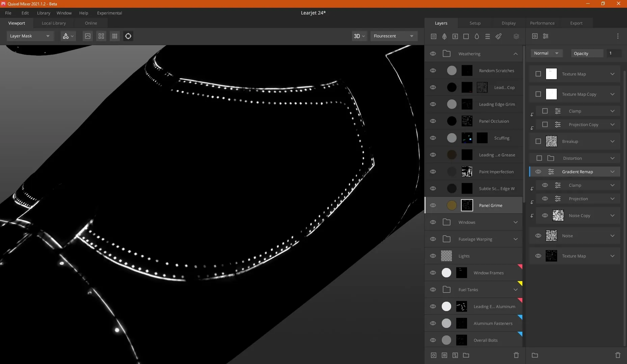
Task: Open the Library menu
Action: 44,13
